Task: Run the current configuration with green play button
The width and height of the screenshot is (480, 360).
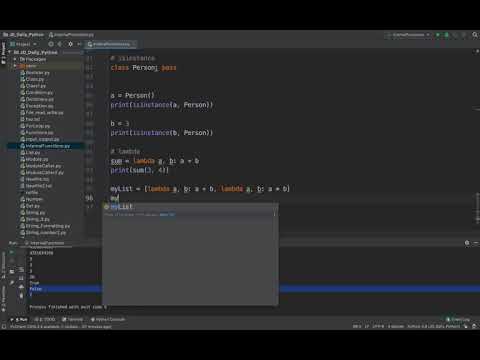Action: [438, 35]
